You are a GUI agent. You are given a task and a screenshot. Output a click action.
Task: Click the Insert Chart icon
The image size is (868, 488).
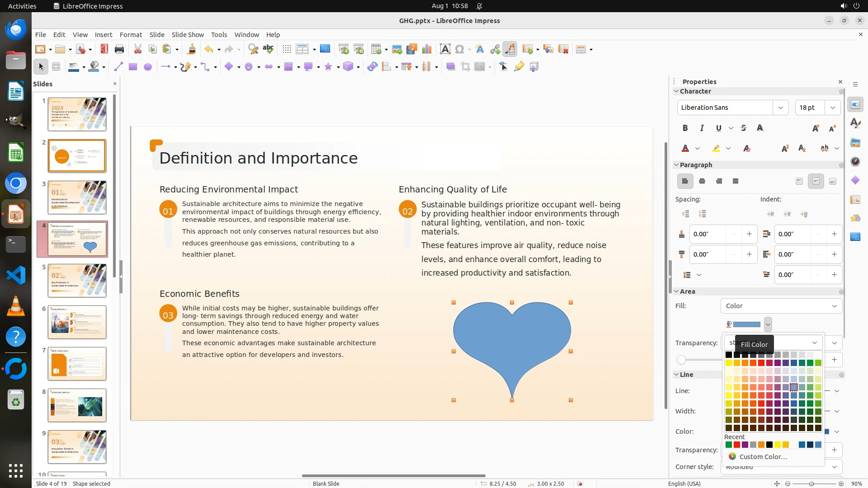coord(426,49)
